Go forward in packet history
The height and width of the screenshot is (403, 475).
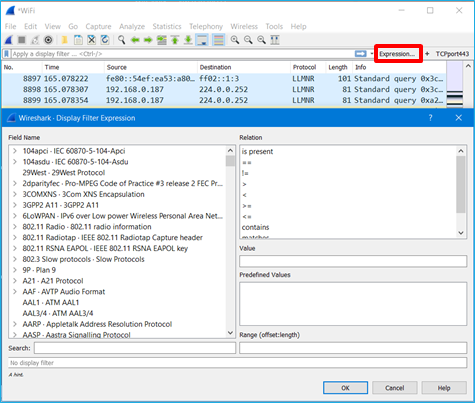148,40
